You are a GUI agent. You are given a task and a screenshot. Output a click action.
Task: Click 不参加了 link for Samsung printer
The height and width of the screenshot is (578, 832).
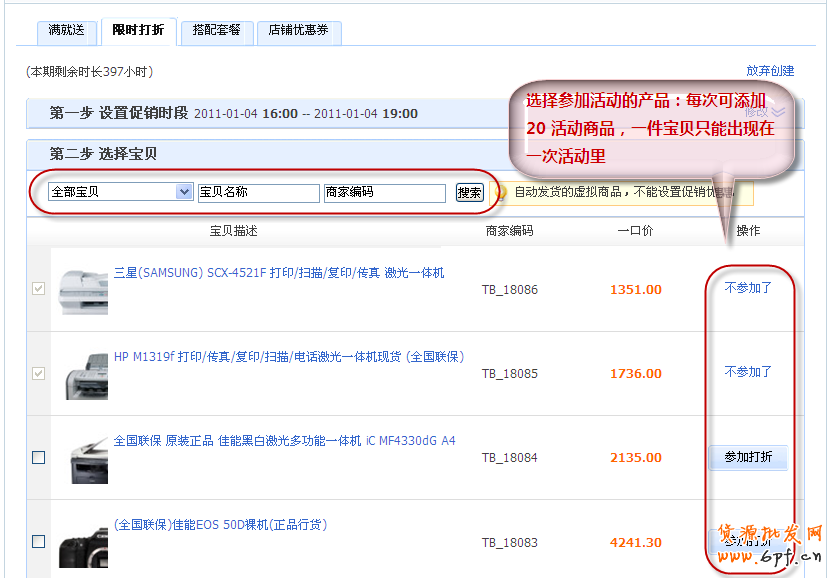coord(748,288)
